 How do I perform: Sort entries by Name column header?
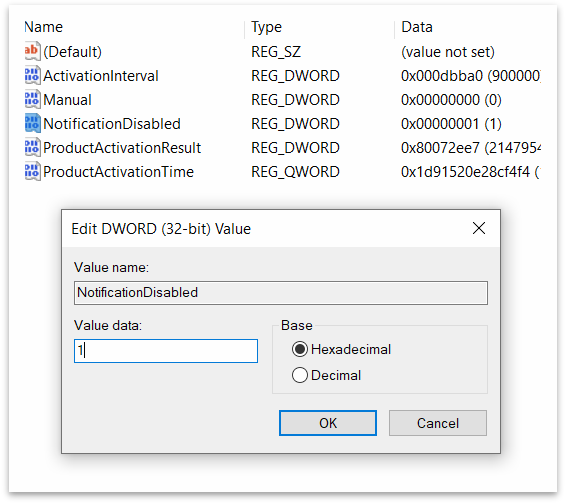[x=43, y=27]
